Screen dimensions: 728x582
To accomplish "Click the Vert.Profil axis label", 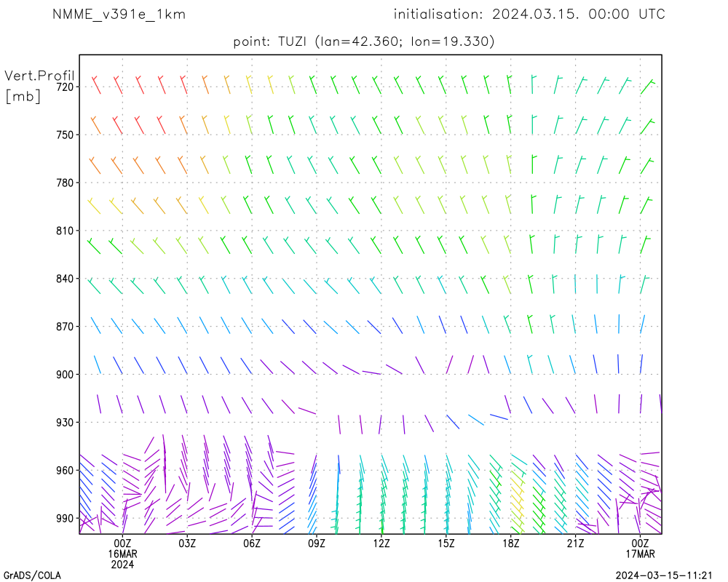I will (x=39, y=76).
